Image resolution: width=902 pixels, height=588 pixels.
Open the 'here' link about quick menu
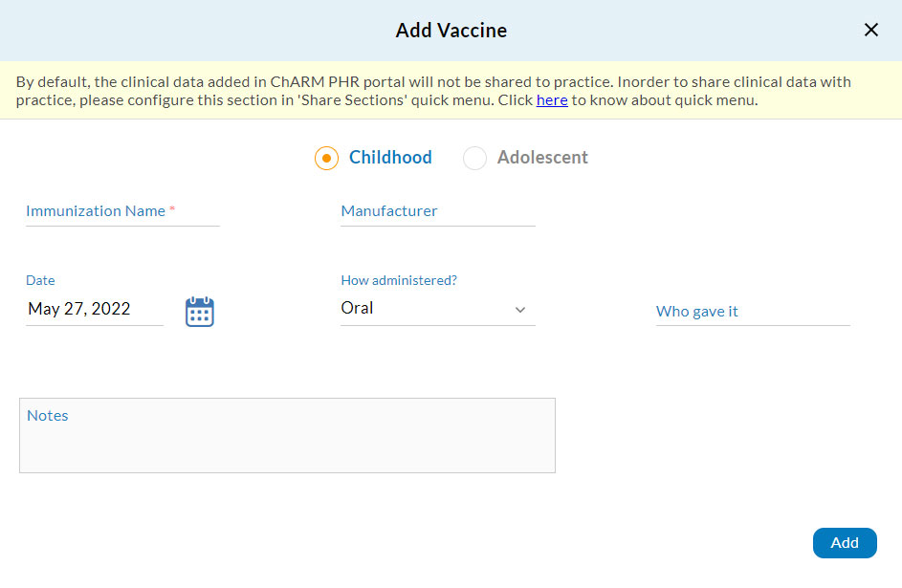(x=552, y=99)
